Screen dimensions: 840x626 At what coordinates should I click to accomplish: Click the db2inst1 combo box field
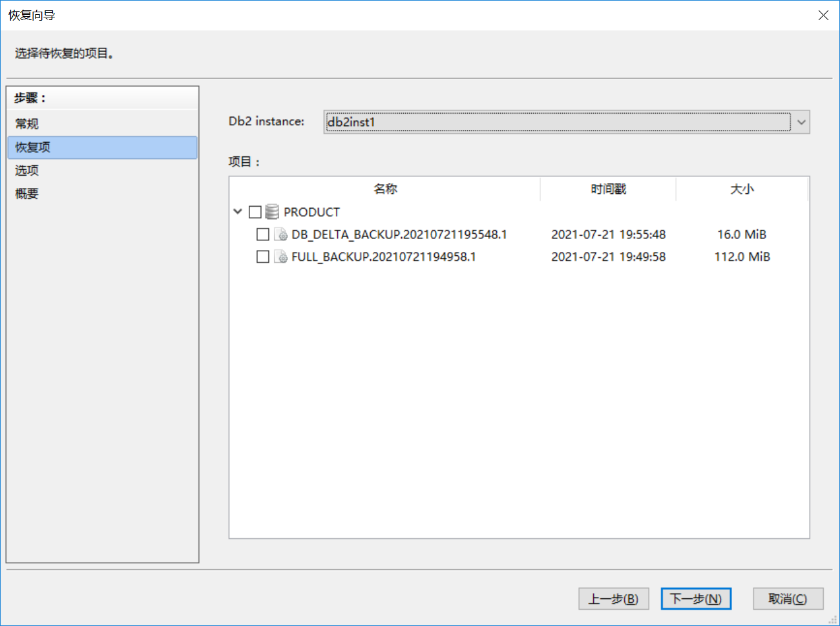(557, 122)
